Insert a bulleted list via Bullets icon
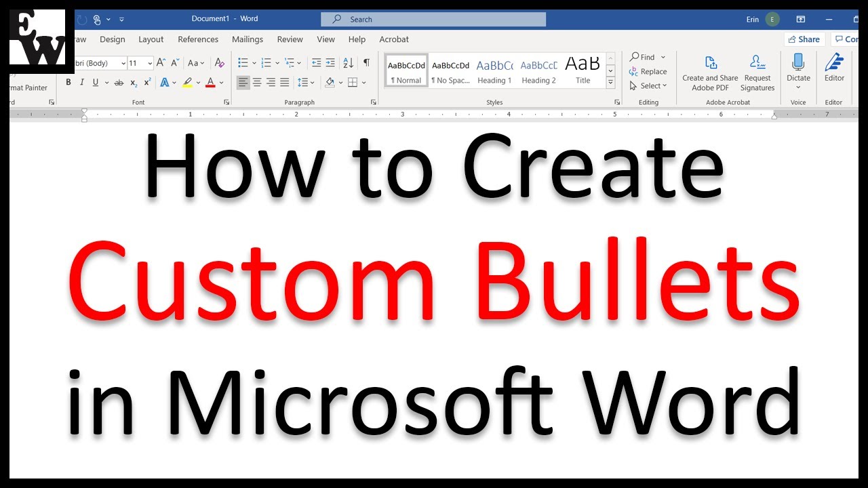 [243, 62]
